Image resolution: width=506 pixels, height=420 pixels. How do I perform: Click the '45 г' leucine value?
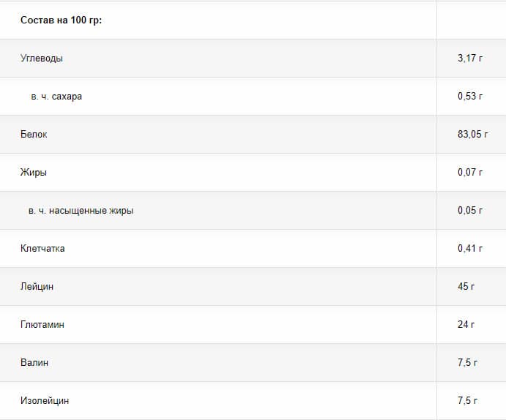[466, 287]
